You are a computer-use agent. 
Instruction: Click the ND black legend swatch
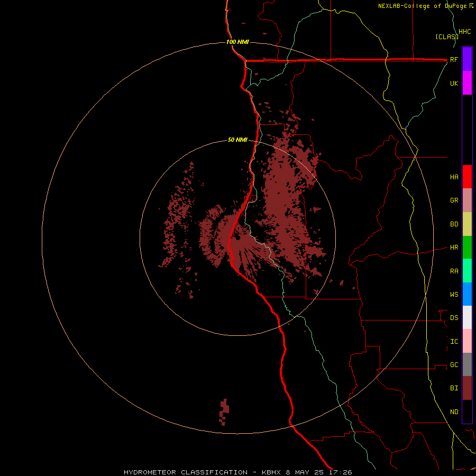click(x=467, y=411)
